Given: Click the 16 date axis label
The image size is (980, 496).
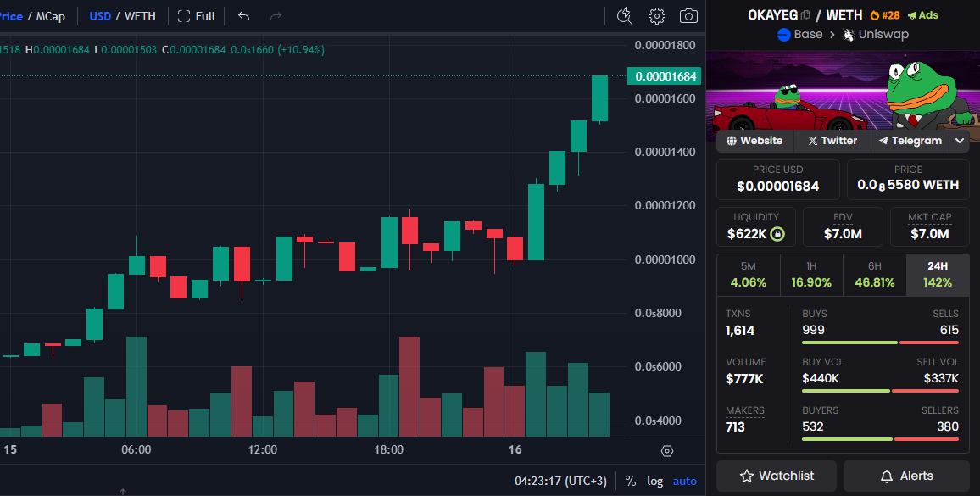Looking at the screenshot, I should coord(515,449).
